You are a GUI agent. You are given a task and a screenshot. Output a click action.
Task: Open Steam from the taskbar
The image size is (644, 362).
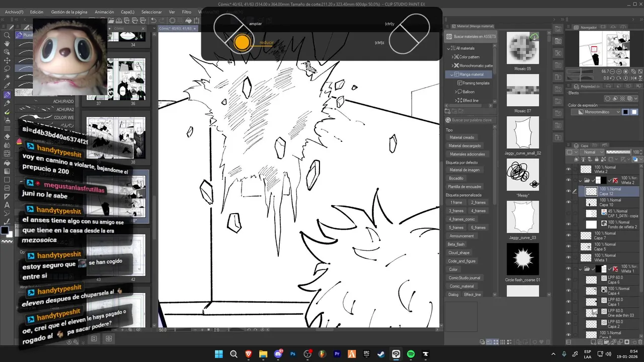(381, 354)
